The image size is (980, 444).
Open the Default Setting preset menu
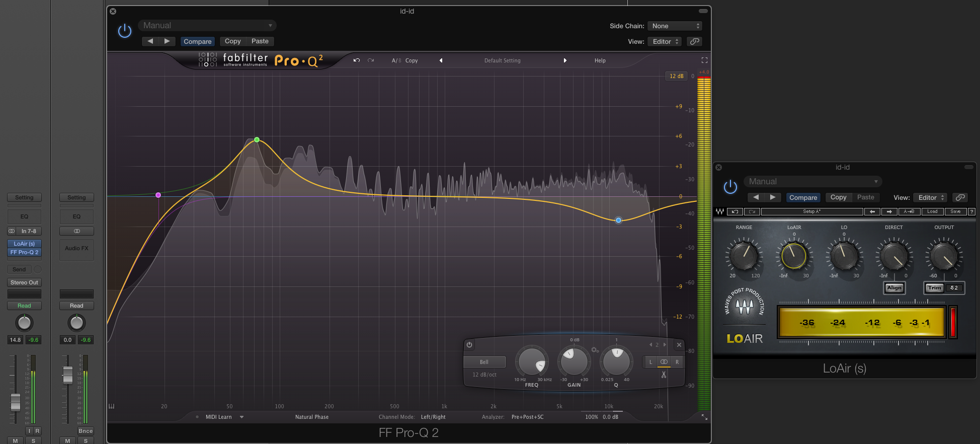click(x=503, y=60)
